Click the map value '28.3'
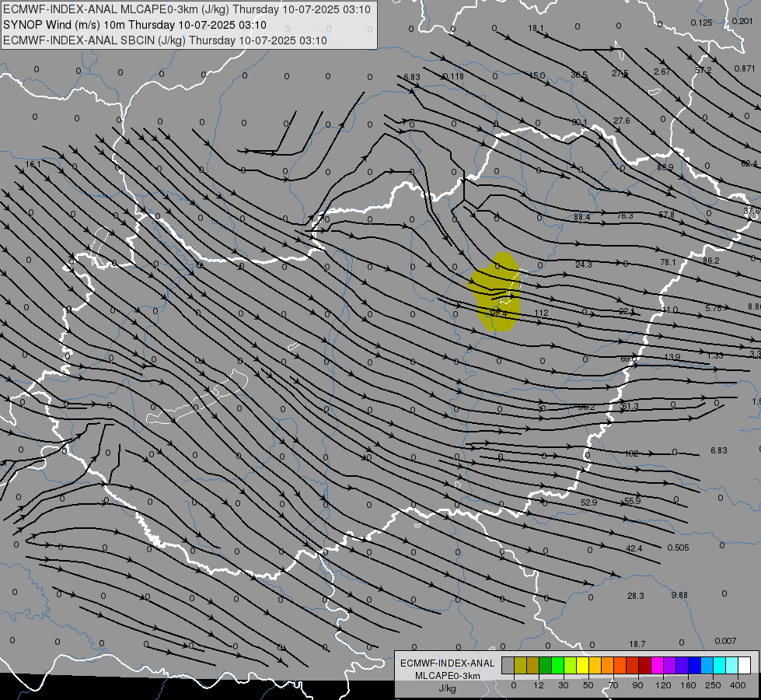The image size is (761, 700). [635, 596]
